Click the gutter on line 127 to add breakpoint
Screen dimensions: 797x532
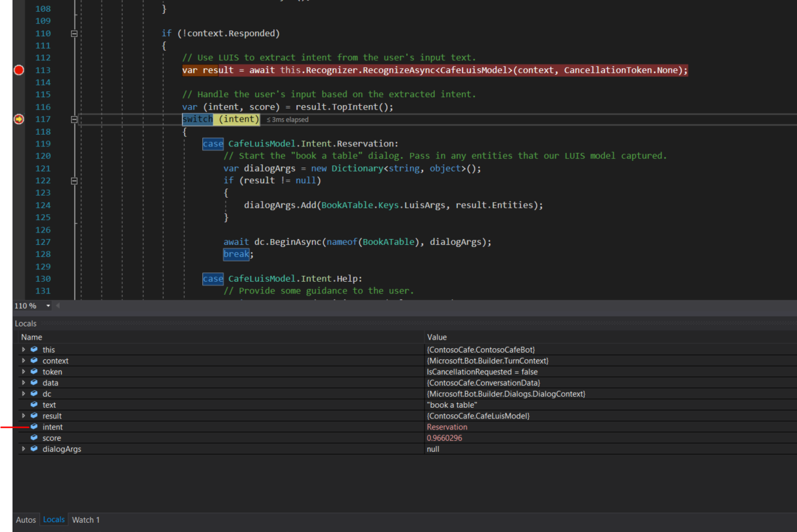[18, 242]
